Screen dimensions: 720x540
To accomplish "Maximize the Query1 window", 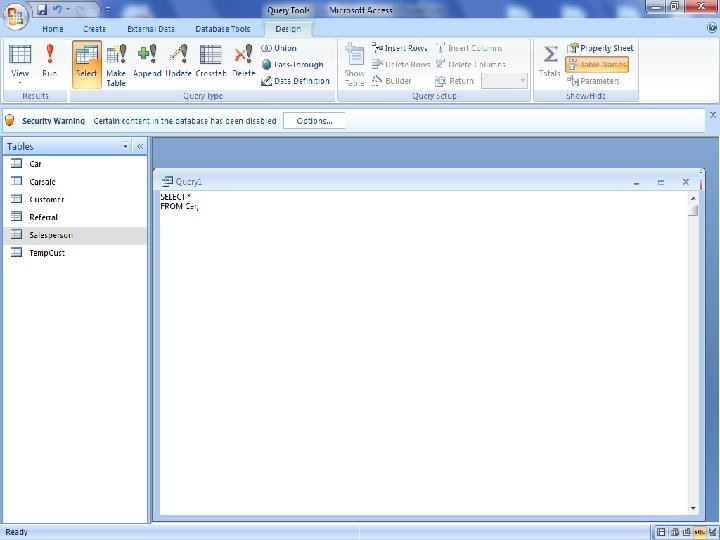I will (661, 182).
